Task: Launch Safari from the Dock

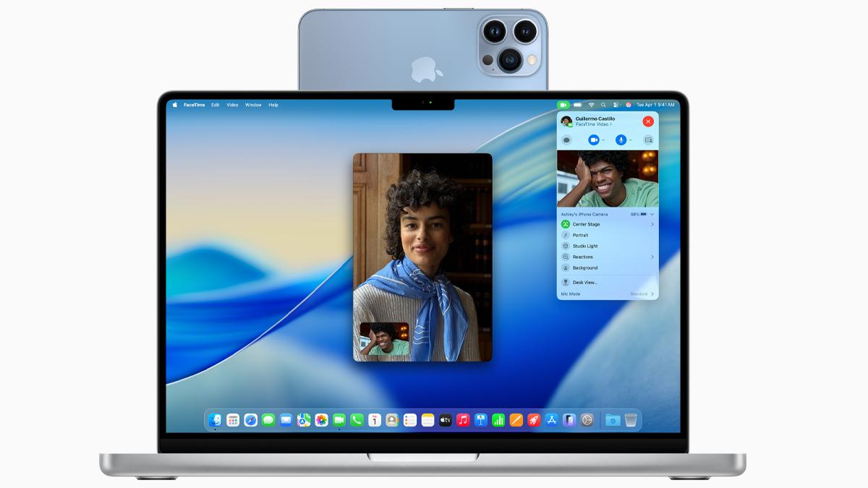Action: (250, 419)
